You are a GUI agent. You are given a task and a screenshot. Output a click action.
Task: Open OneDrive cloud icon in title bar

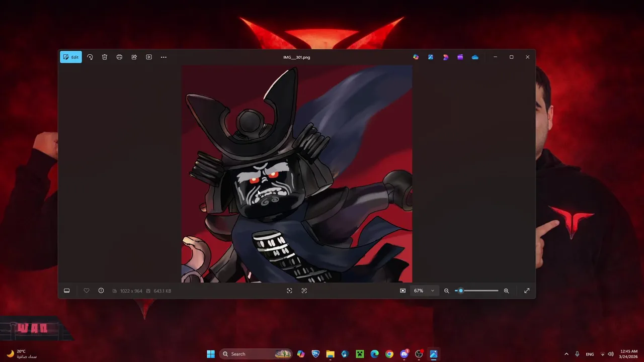(x=475, y=57)
